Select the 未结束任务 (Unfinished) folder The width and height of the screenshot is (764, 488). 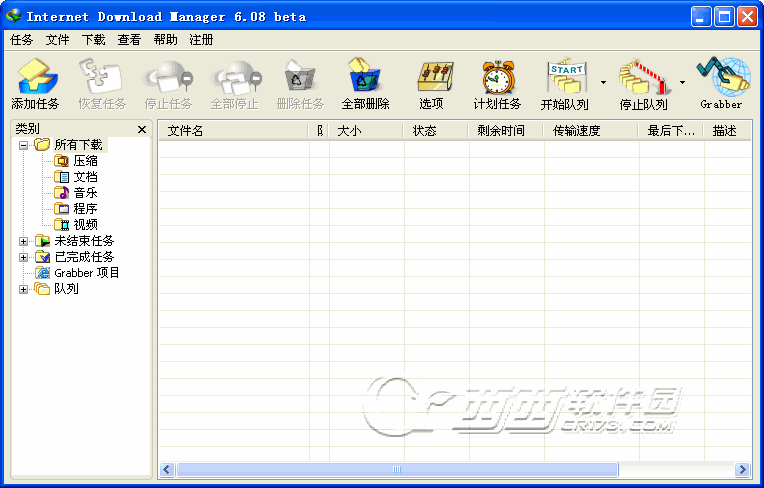[x=84, y=241]
